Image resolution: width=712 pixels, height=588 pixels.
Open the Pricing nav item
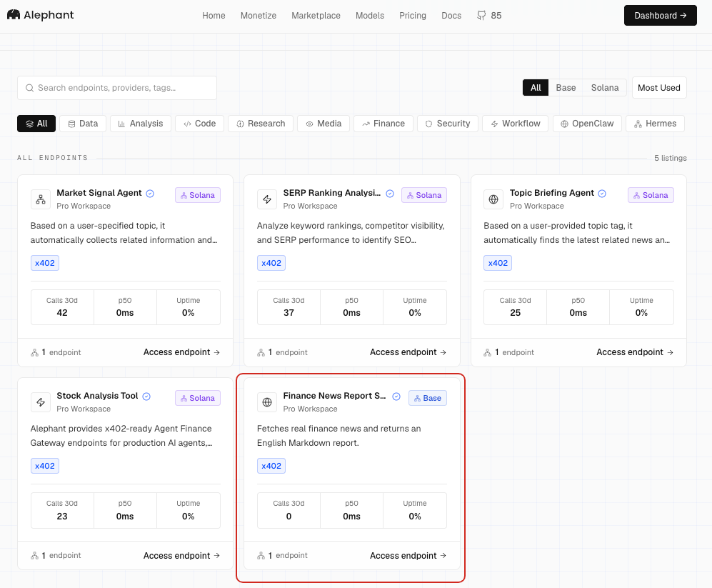412,16
